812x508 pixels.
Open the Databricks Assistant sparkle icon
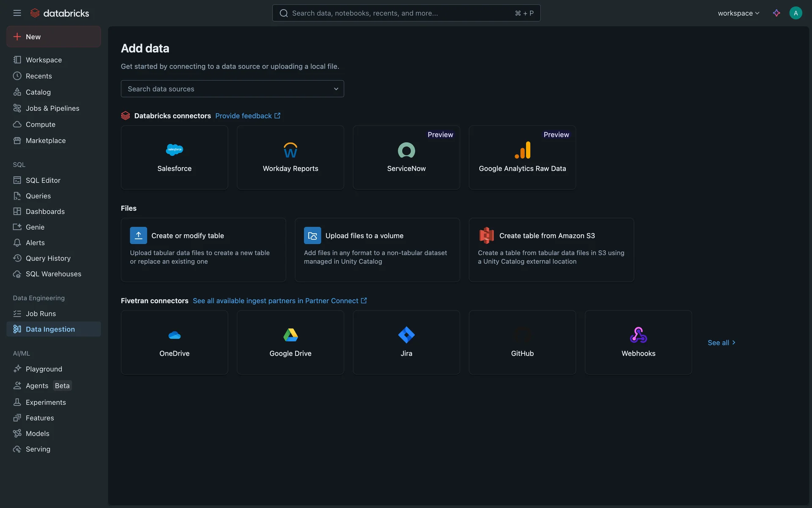coord(776,13)
